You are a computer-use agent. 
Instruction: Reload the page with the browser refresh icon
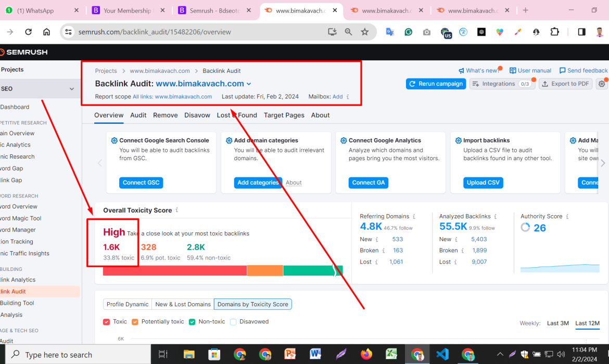28,32
